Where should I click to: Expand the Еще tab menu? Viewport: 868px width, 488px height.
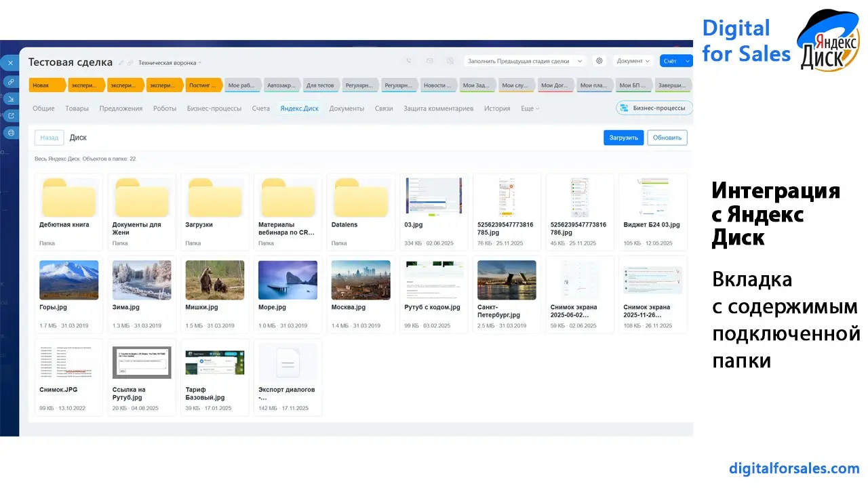[x=530, y=108]
